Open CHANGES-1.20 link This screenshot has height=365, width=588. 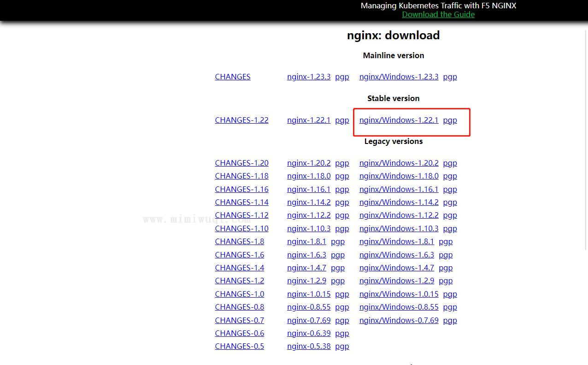click(x=241, y=163)
